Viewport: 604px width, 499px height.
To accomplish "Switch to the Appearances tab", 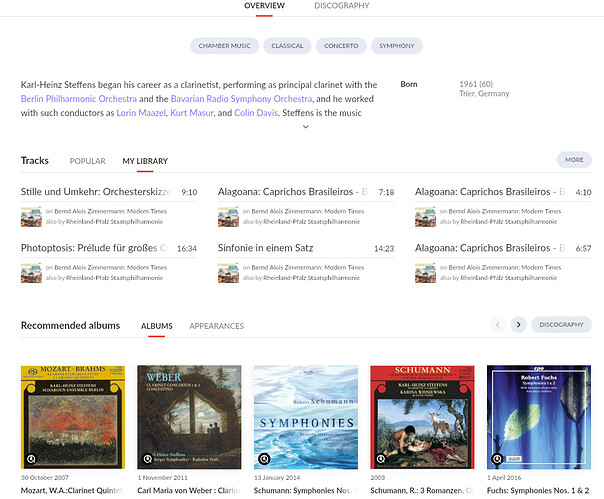I will point(216,326).
